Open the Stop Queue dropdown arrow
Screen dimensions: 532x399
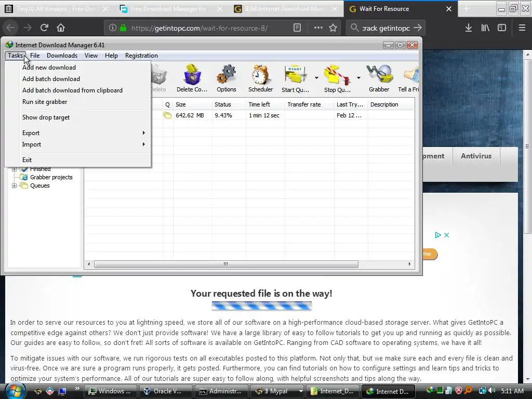click(358, 78)
